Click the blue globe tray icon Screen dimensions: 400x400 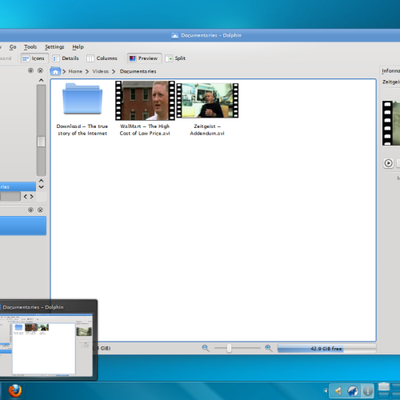click(x=353, y=391)
